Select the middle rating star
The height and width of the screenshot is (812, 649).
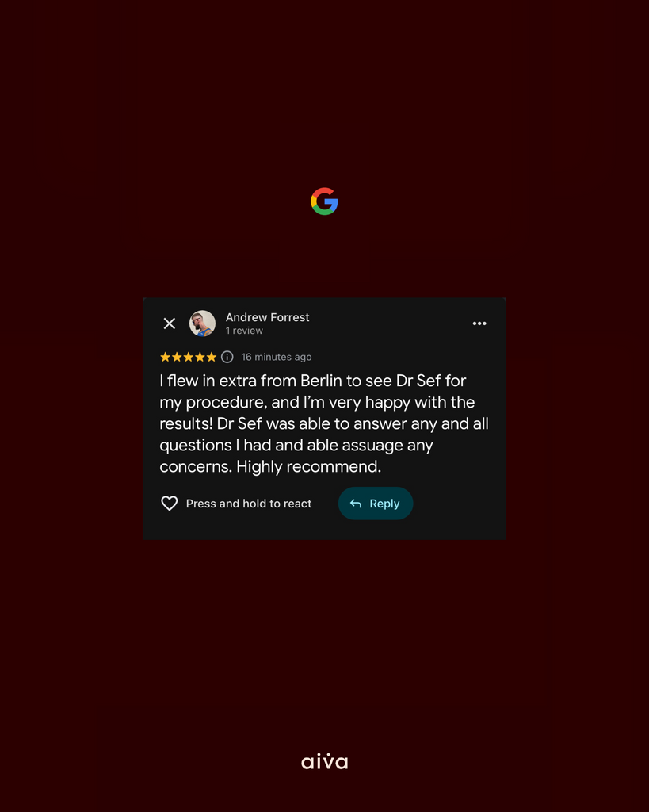189,357
